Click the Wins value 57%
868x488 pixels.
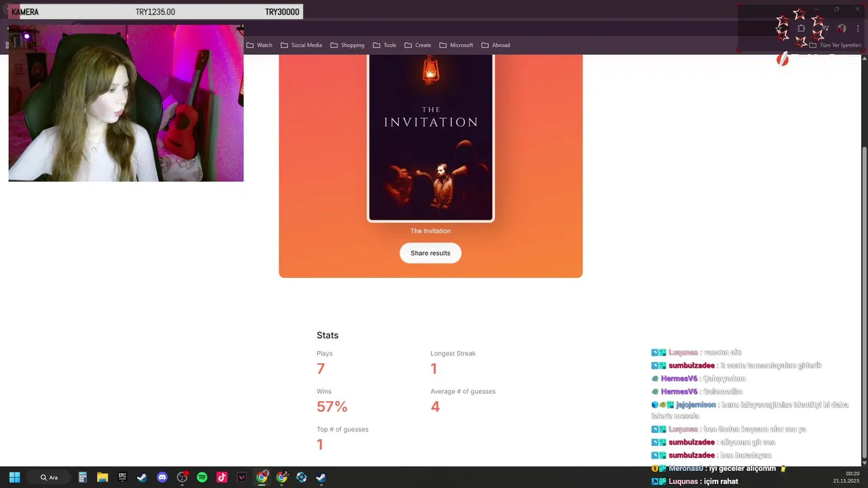coord(332,407)
